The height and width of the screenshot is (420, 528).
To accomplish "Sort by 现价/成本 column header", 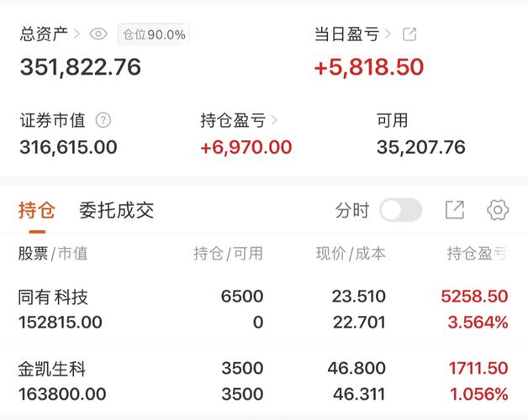I will pos(351,254).
